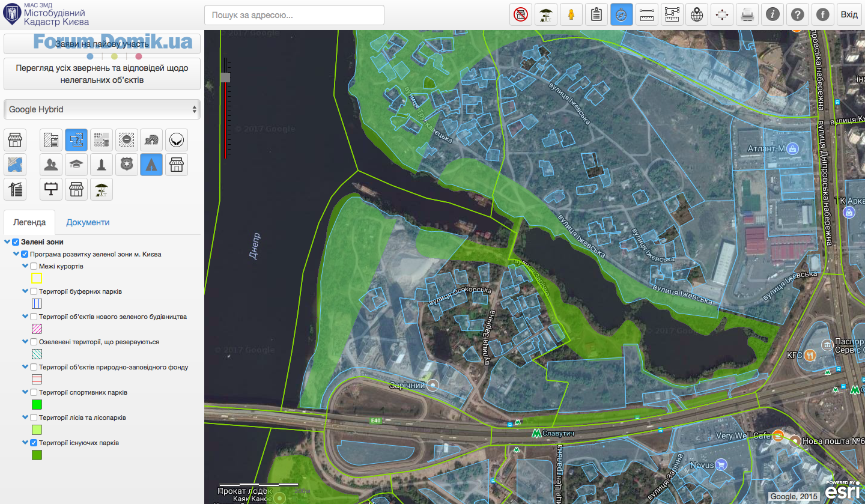
Task: Click the 'Славутич' metro station marker
Action: pyautogui.click(x=536, y=433)
